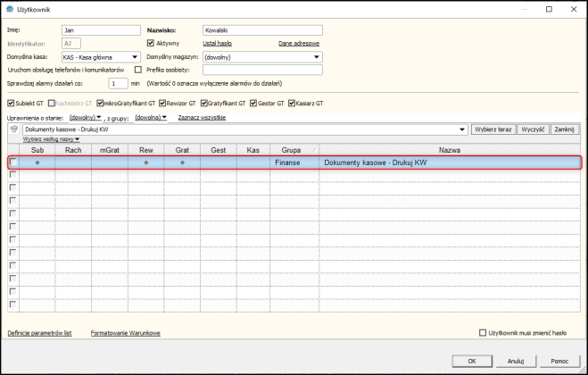Open Formatowanie Warunkowe link
588x375 pixels.
pyautogui.click(x=125, y=333)
